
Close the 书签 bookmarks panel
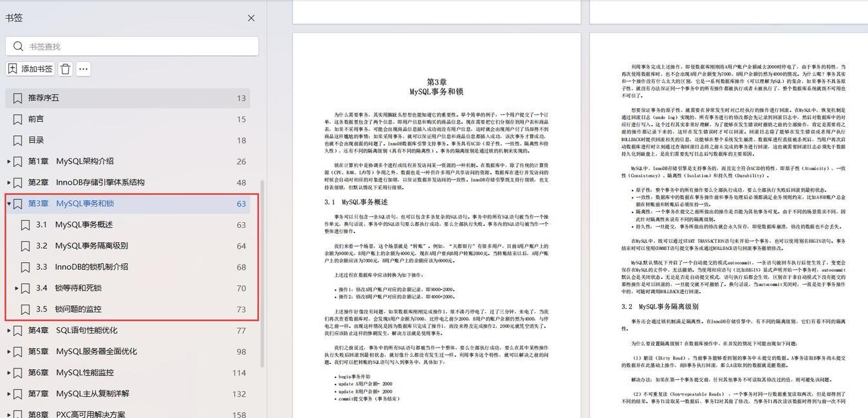[x=251, y=18]
